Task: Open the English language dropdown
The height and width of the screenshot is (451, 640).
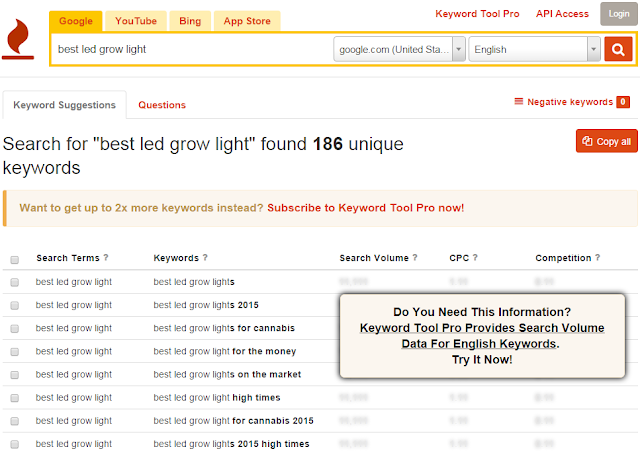Action: (x=534, y=49)
